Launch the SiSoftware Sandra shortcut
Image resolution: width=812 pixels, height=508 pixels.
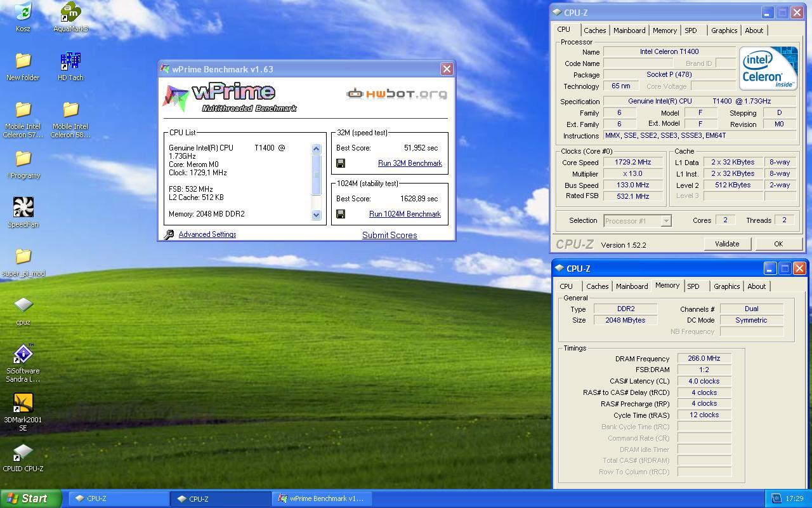pos(23,354)
